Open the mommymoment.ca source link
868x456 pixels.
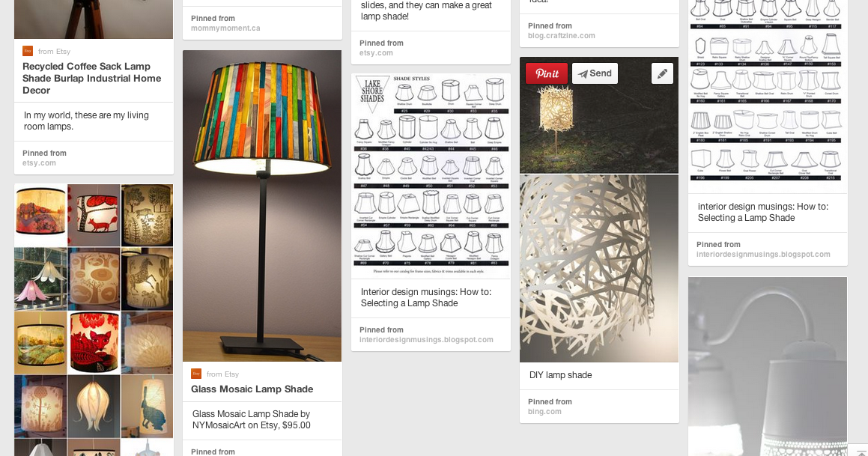(x=225, y=28)
